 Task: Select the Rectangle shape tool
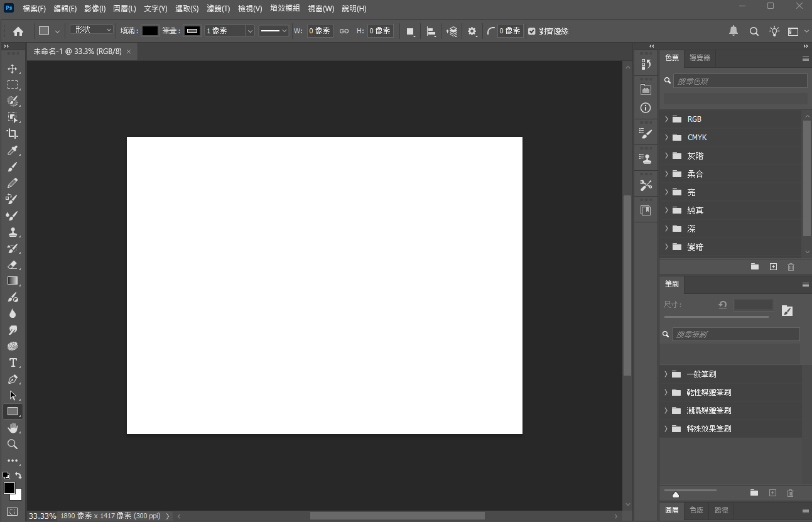pyautogui.click(x=12, y=411)
